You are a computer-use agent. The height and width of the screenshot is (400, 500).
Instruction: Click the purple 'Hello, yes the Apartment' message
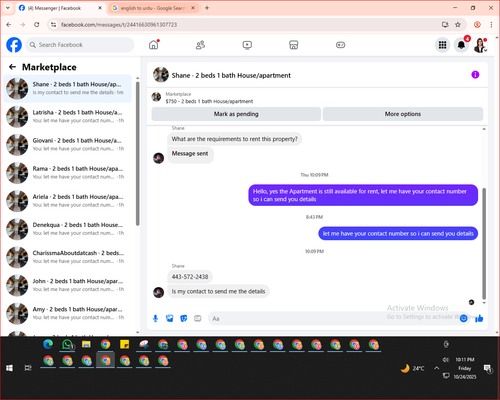click(x=363, y=195)
